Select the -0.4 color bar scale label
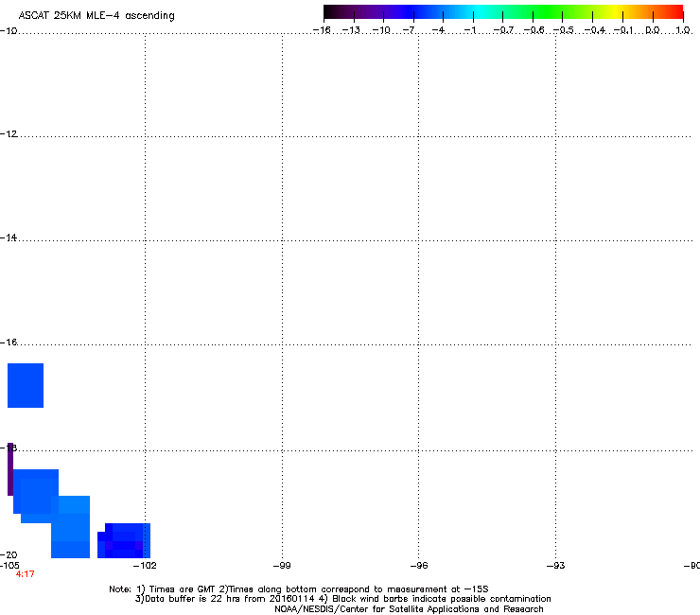The height and width of the screenshot is (615, 700). 595,30
